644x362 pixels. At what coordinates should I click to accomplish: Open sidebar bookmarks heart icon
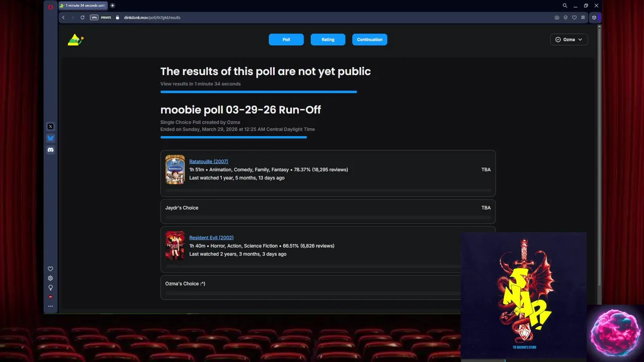point(50,269)
